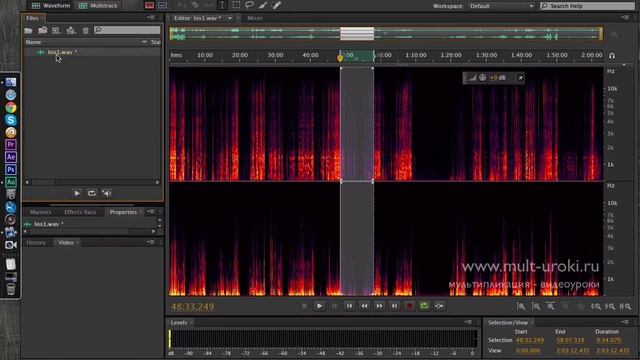640x360 pixels.
Task: Toggle Skip Selection transport button
Action: (440, 306)
